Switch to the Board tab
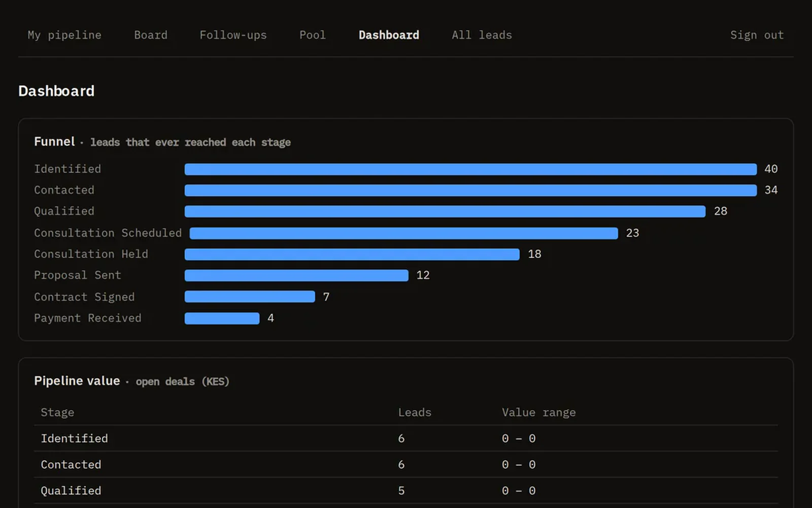Screen dimensions: 812x508 [x=151, y=35]
